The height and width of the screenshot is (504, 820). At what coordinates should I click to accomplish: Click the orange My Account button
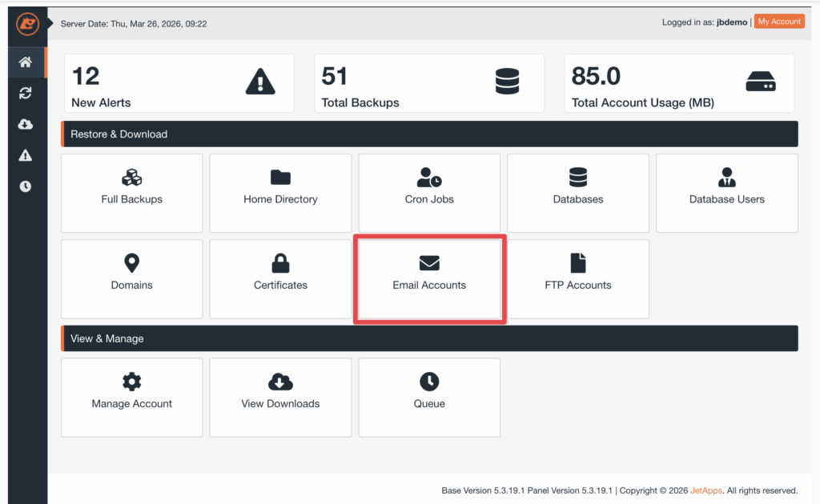pos(778,22)
